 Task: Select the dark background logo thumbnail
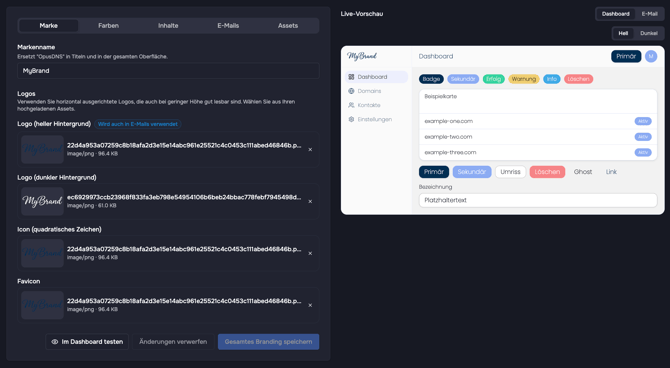pyautogui.click(x=42, y=201)
